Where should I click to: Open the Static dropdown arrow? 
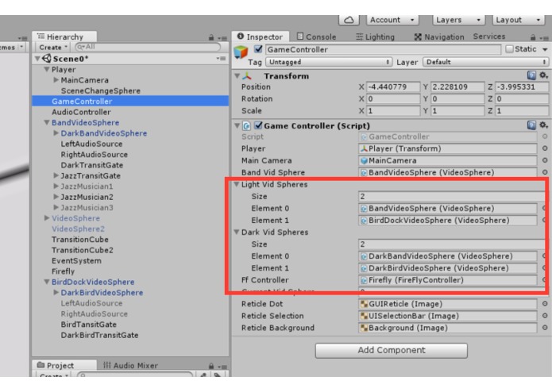coord(545,49)
